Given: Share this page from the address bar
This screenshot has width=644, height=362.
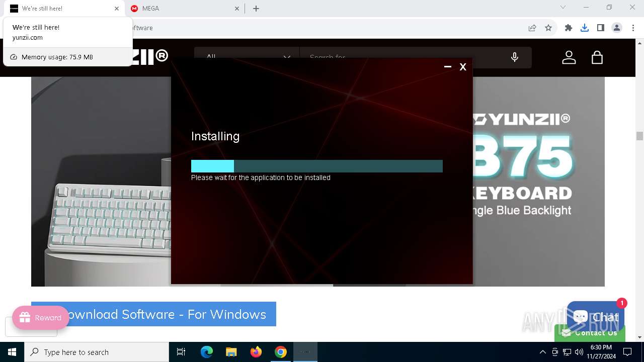Looking at the screenshot, I should 532,28.
